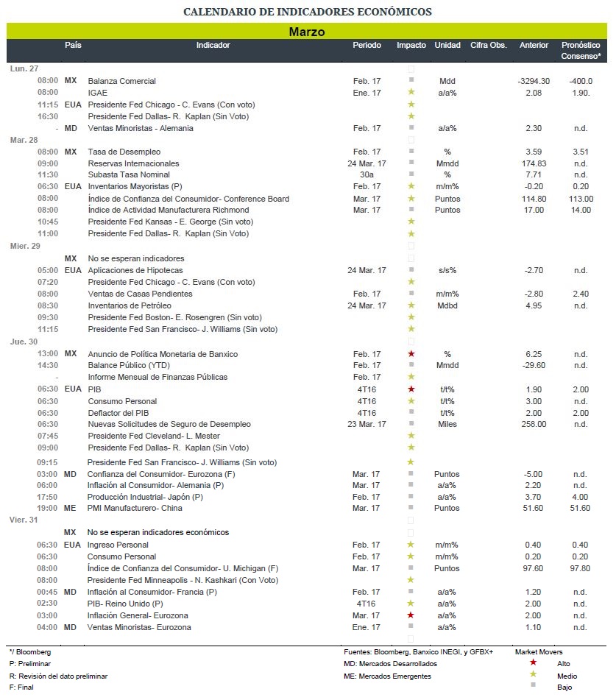This screenshot has height=700, width=616.
Task: Click empty box in Vier. 31 row
Action: (x=410, y=520)
